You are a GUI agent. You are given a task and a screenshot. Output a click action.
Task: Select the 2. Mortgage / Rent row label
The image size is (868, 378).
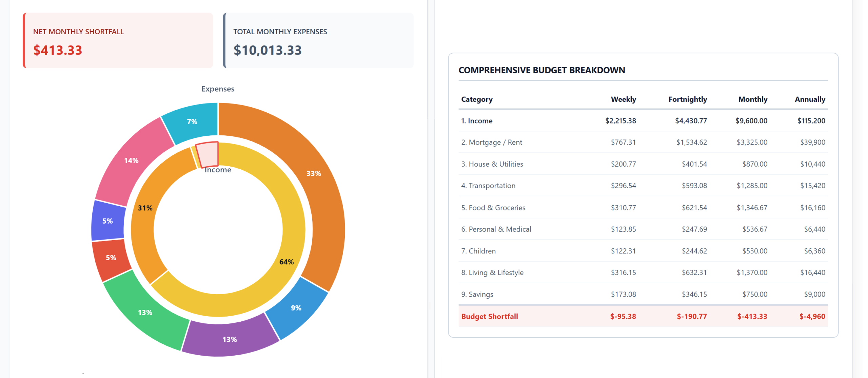(x=492, y=143)
